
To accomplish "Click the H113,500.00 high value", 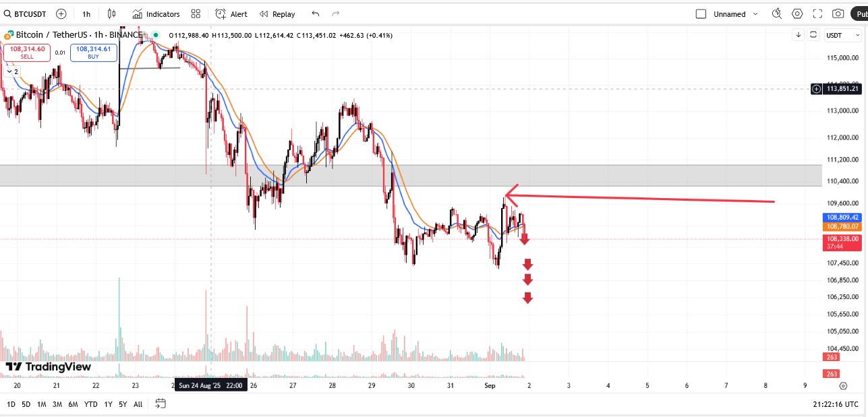I will tap(232, 35).
